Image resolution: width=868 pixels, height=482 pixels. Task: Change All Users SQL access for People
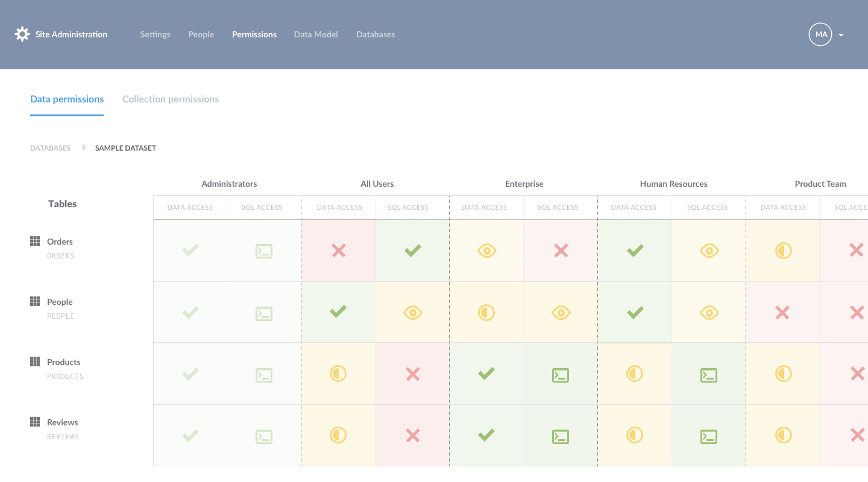(413, 312)
